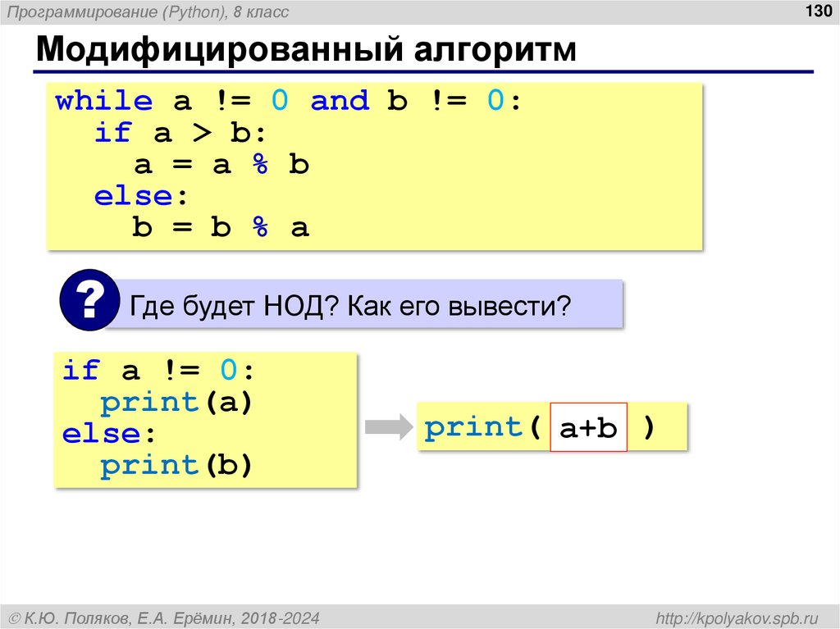Image resolution: width=840 pixels, height=629 pixels.
Task: Select the while loop code block
Action: click(373, 164)
